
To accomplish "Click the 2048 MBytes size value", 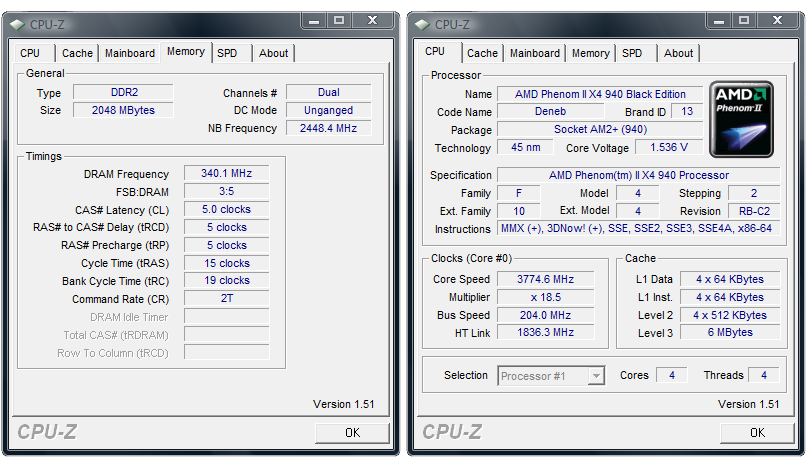I will [x=124, y=110].
